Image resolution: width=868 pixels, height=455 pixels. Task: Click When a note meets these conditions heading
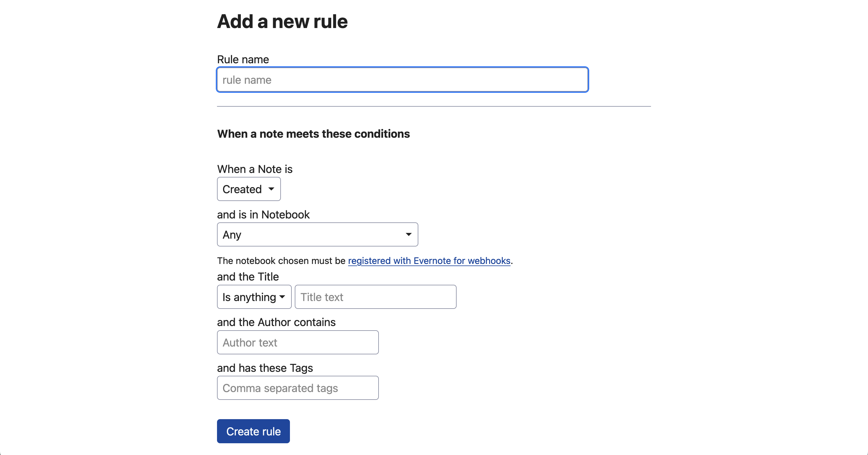pyautogui.click(x=313, y=134)
